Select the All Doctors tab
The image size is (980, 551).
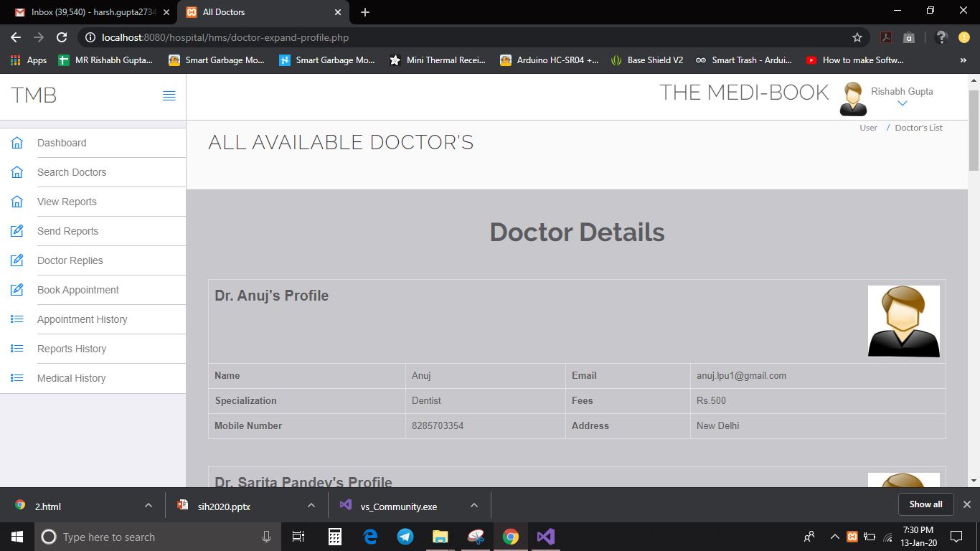(x=263, y=12)
